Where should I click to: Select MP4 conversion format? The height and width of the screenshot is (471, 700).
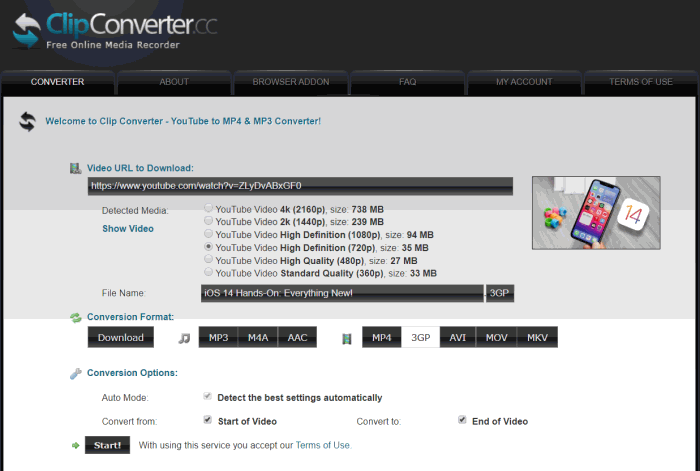click(382, 337)
